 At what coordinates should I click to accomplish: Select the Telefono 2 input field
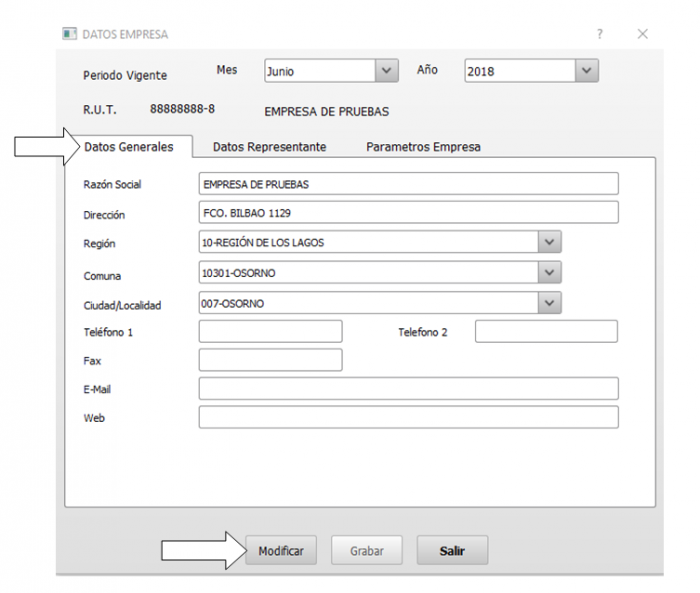546,332
